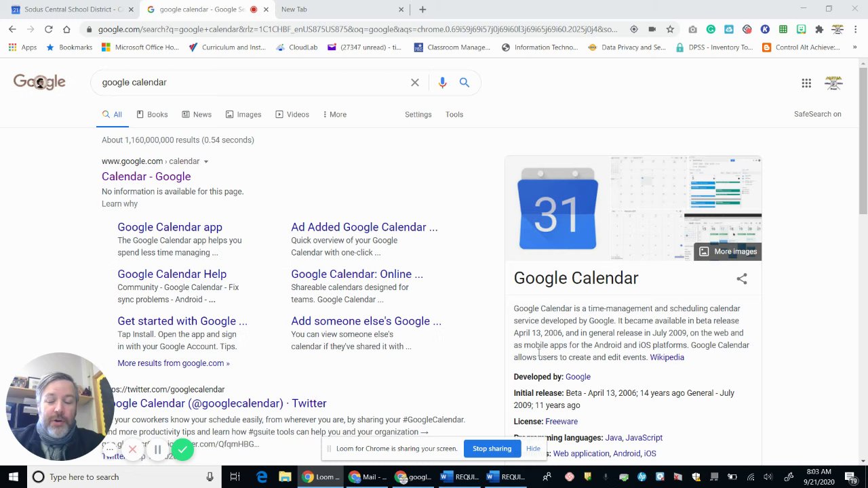Screen dimensions: 868x488
Task: Click inside the Google search input
Action: [251, 82]
